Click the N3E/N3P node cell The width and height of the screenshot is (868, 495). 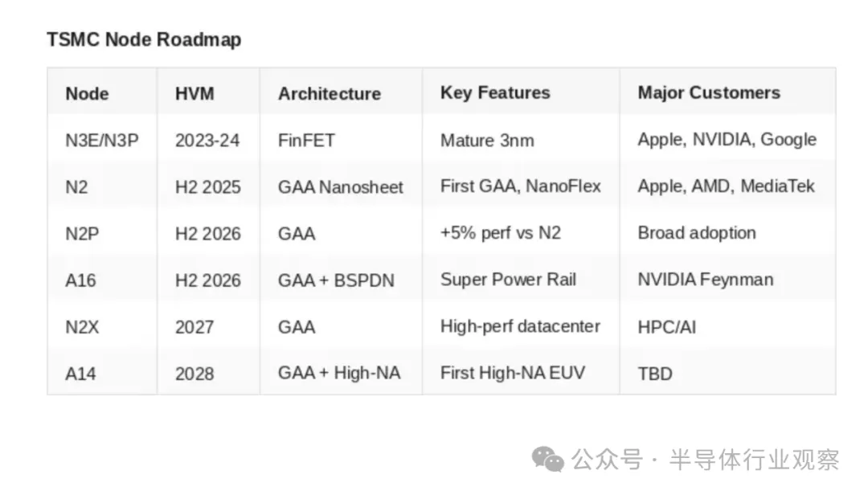point(102,140)
